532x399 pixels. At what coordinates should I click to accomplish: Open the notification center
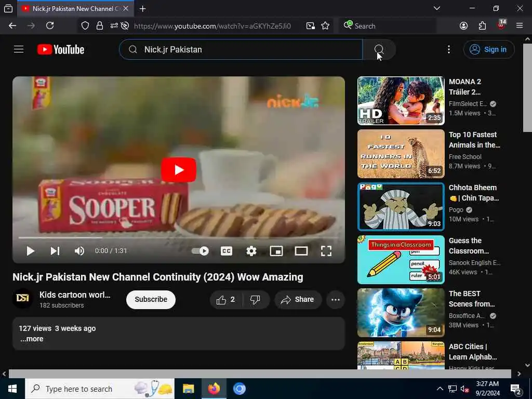[516, 390]
